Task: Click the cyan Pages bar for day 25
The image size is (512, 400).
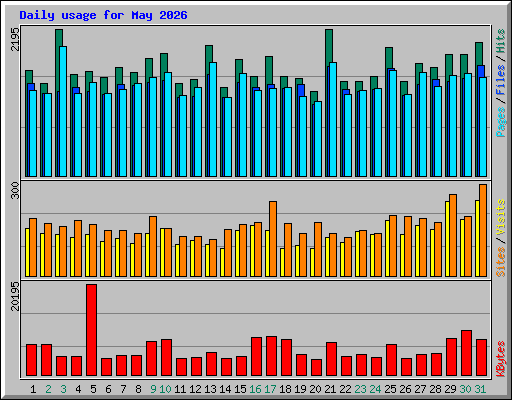Action: click(x=393, y=123)
